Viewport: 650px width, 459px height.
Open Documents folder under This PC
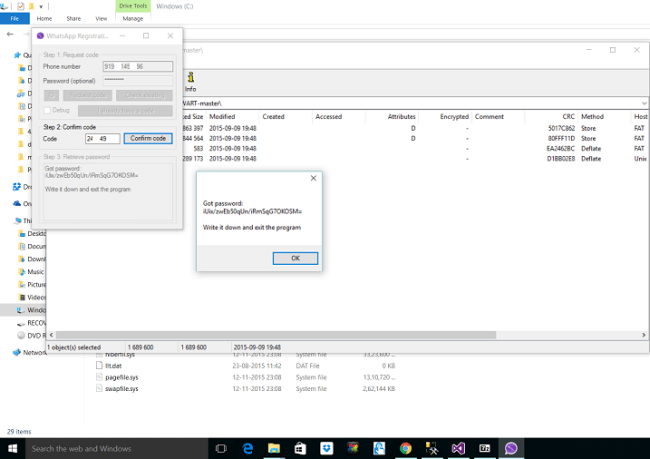32,246
